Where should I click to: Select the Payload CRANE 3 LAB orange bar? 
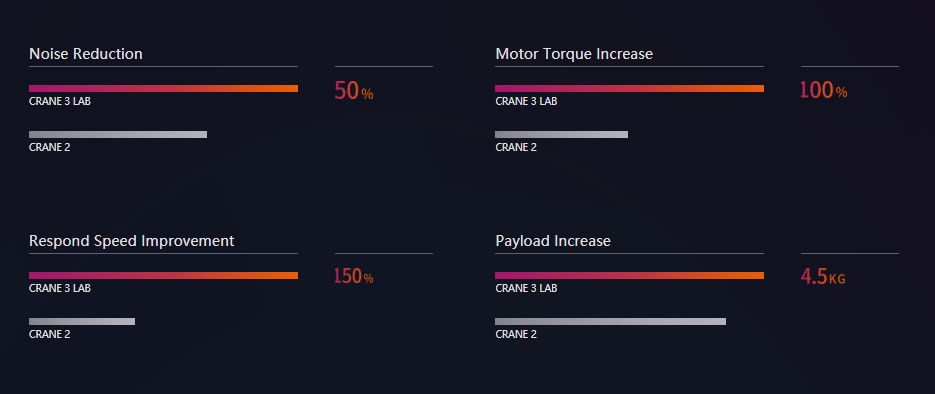pyautogui.click(x=629, y=275)
